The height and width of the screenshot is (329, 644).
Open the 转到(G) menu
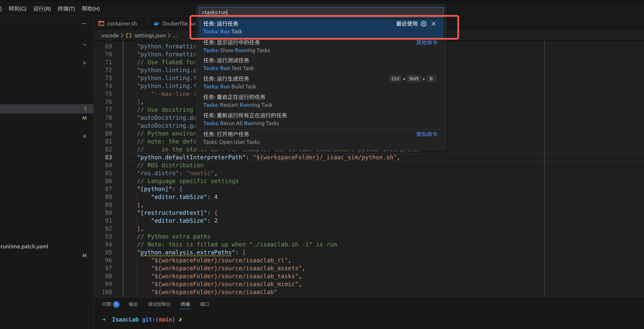pos(18,9)
